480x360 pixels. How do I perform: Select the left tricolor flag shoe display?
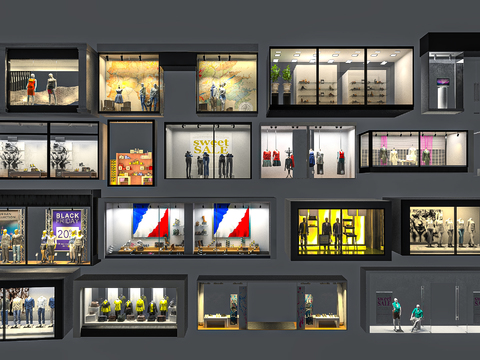pyautogui.click(x=145, y=230)
